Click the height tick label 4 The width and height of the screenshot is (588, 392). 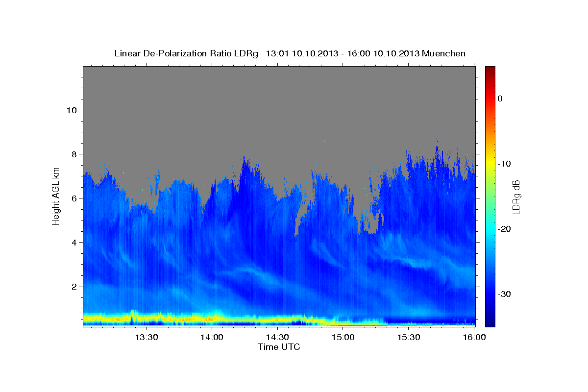pyautogui.click(x=75, y=242)
